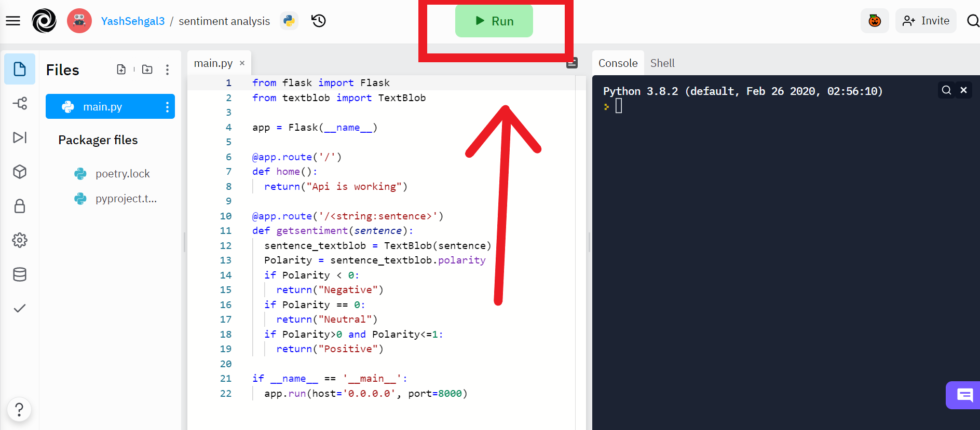Click the editor layout toggle icon
The width and height of the screenshot is (980, 430).
click(x=572, y=63)
